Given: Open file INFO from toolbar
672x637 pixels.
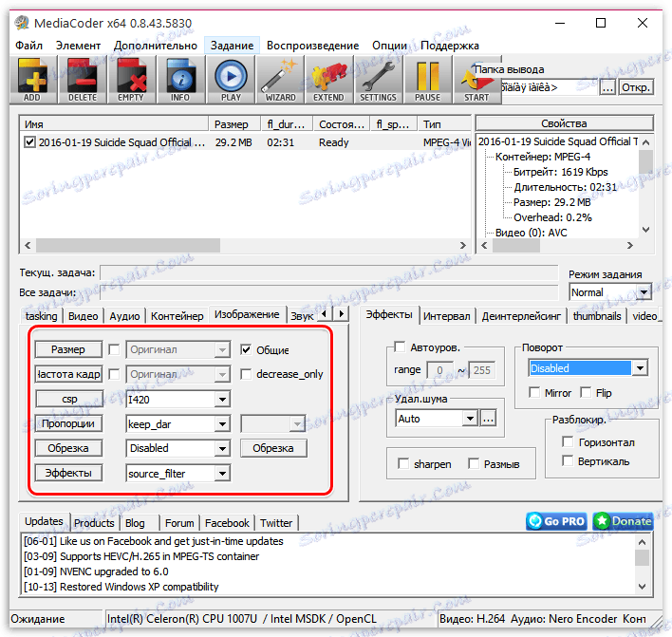Looking at the screenshot, I should pyautogui.click(x=180, y=80).
